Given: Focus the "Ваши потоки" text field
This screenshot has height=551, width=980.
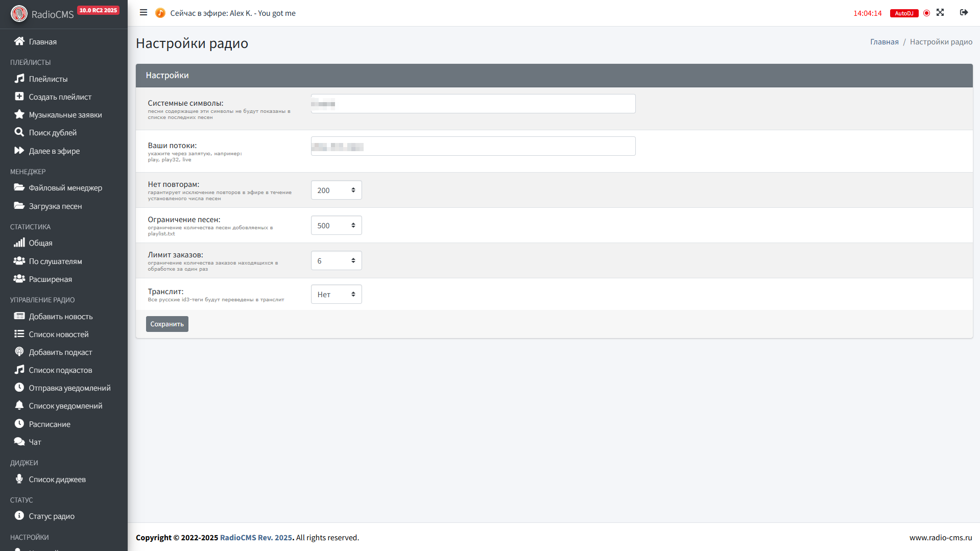Looking at the screenshot, I should click(x=473, y=146).
